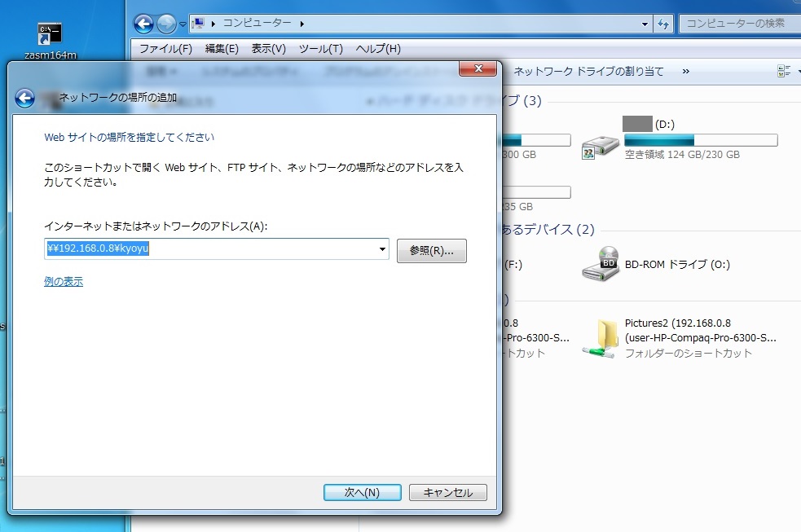Show hidden toolbar commands with » chevron
Image resolution: width=801 pixels, height=532 pixels.
click(685, 71)
